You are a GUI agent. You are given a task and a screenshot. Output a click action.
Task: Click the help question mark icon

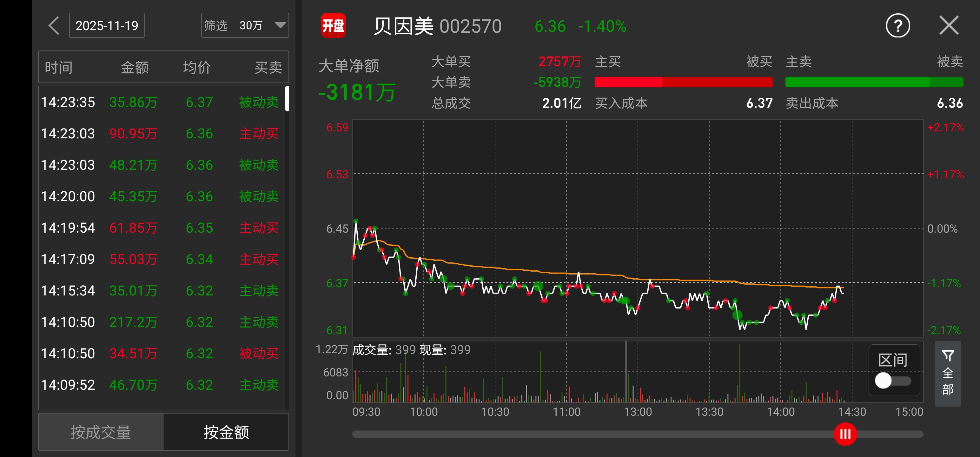point(898,26)
